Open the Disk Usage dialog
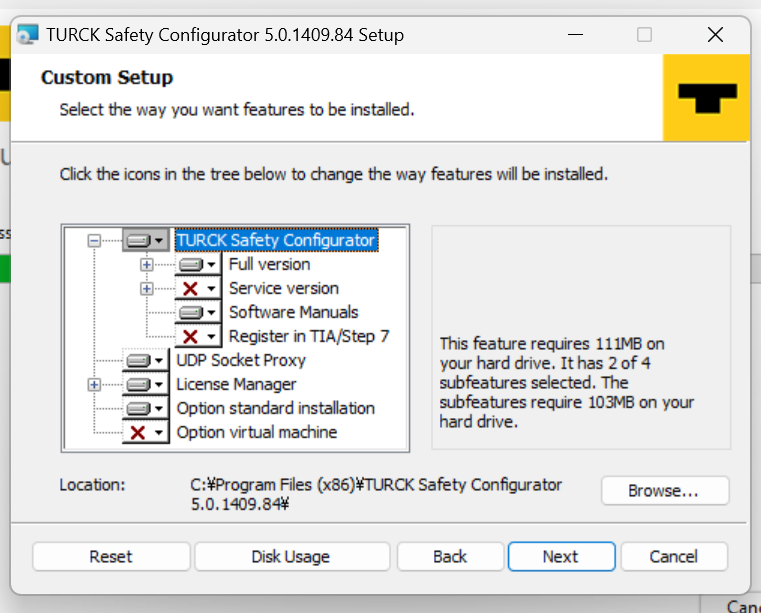 click(292, 557)
